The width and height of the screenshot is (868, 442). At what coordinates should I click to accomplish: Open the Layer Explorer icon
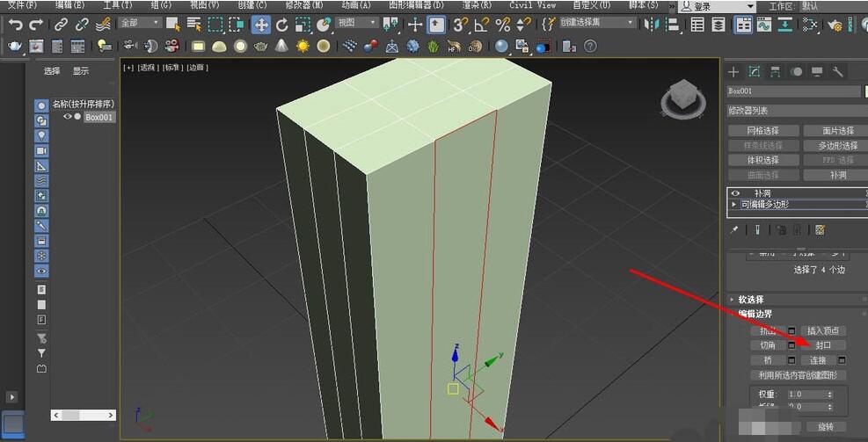tap(718, 25)
